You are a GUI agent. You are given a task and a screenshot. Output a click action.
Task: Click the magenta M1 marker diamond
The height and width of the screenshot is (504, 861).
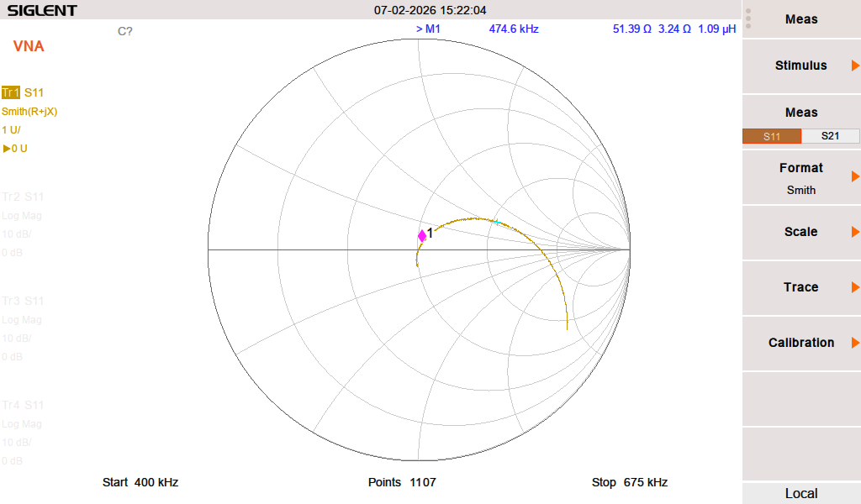tap(422, 236)
